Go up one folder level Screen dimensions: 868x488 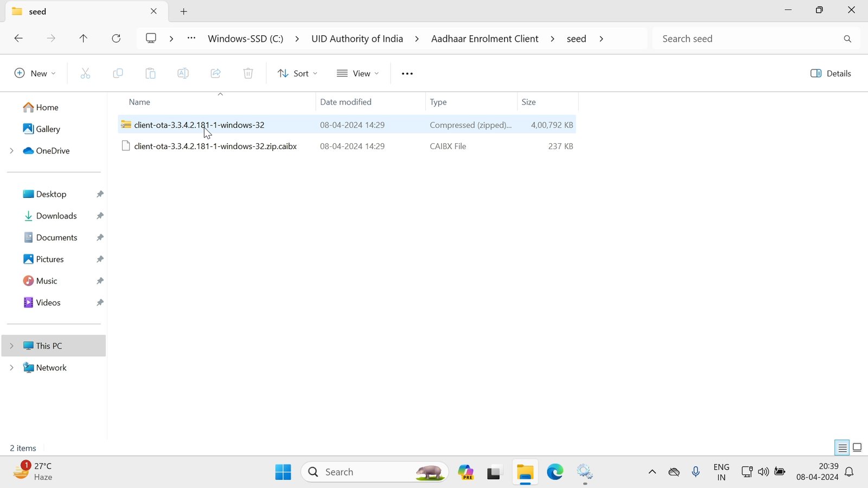pyautogui.click(x=84, y=38)
